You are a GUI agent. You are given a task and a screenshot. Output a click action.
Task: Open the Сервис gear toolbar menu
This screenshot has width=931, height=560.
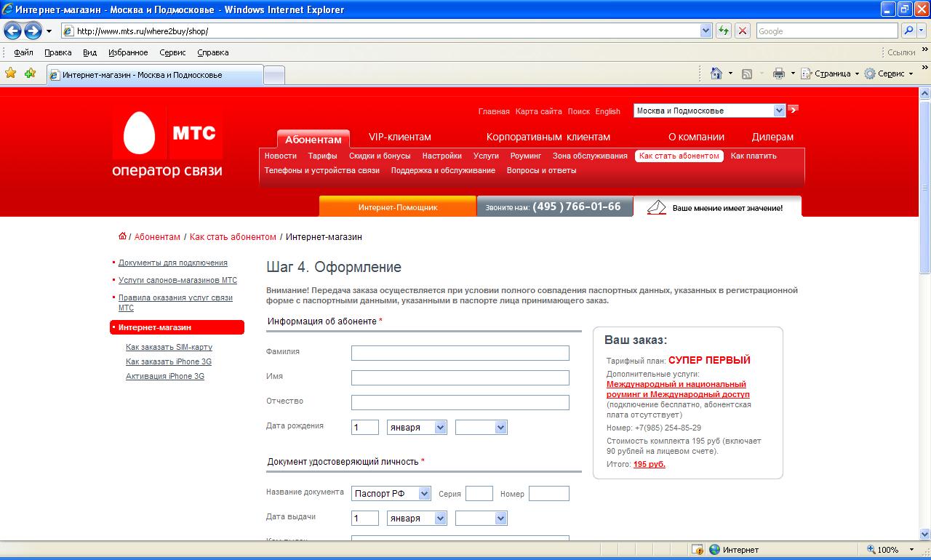tap(888, 73)
